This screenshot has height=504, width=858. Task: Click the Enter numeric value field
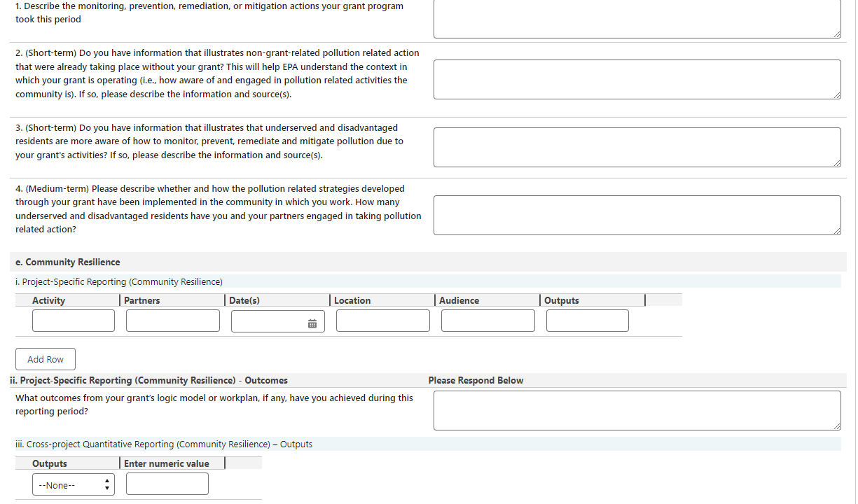167,484
